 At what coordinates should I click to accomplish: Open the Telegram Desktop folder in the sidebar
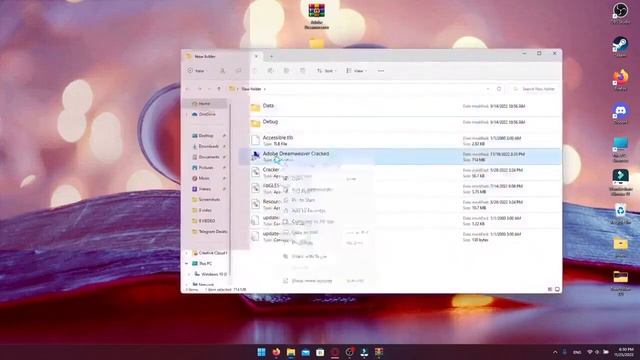point(209,231)
